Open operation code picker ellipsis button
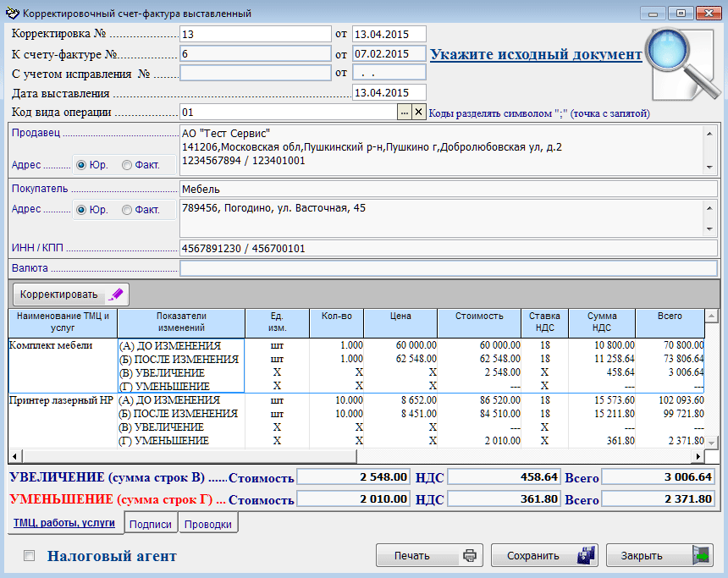Image resolution: width=728 pixels, height=578 pixels. 405,112
